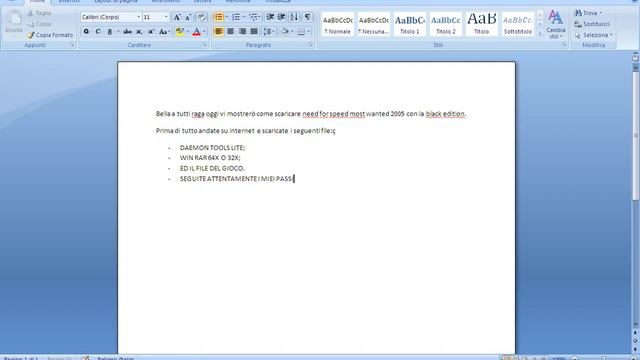Click Taglia to cut selection
Viewport: 640px width, 360px height.
39,13
